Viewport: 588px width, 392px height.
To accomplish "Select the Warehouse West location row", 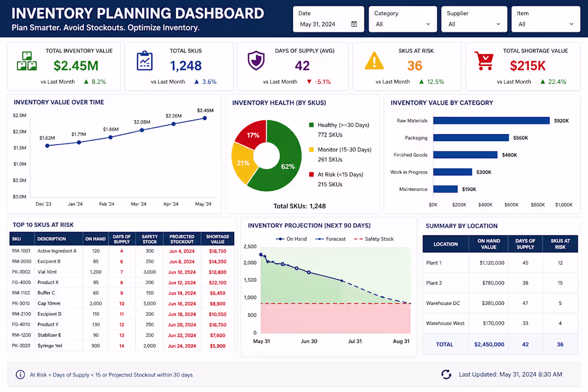I will point(500,324).
